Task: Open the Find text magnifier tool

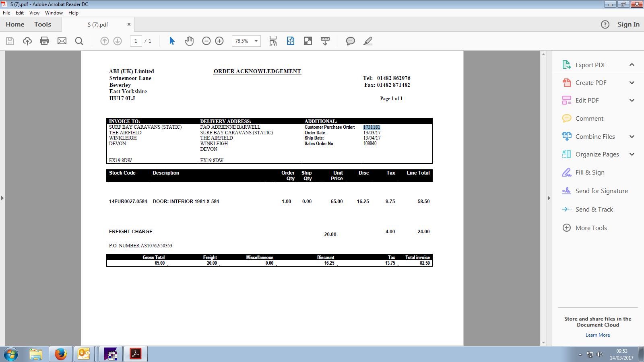Action: [x=79, y=41]
